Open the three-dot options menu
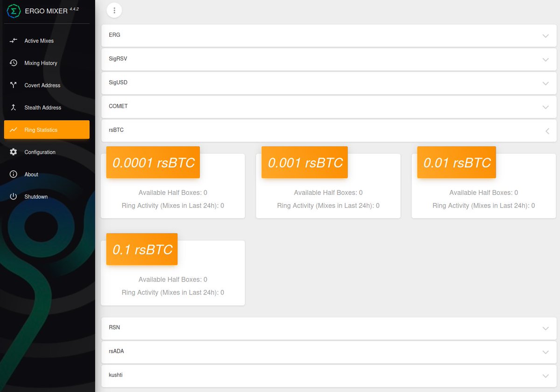This screenshot has width=560, height=392. click(114, 11)
